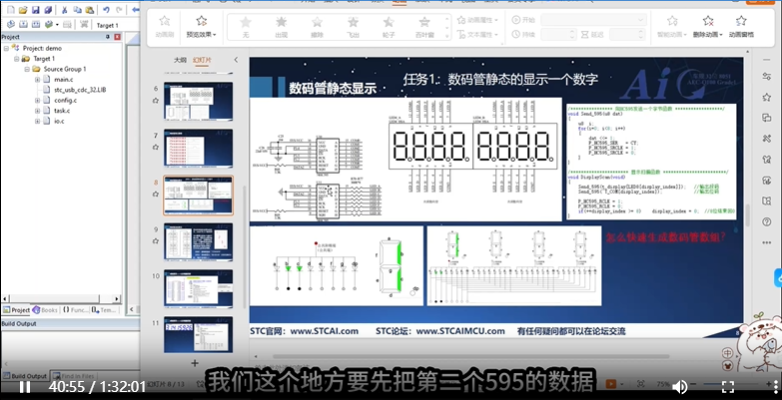Image resolution: width=782 pixels, height=400 pixels.
Task: Collapse the Source Group 1 node
Action: tap(27, 69)
